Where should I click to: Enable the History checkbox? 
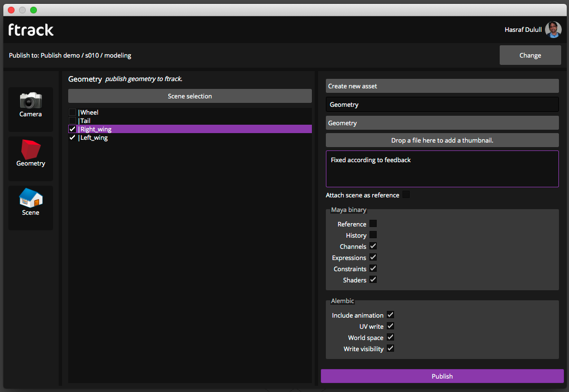coord(373,235)
